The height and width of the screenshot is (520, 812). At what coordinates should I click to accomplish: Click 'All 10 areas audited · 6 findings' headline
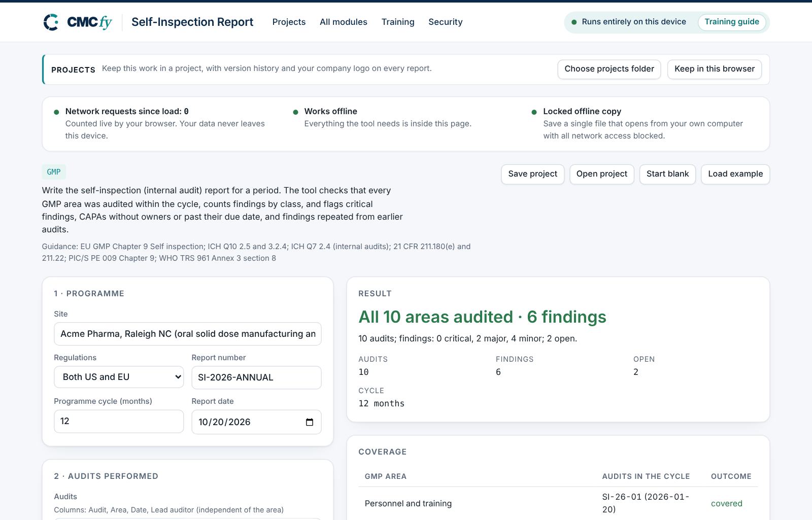(482, 317)
